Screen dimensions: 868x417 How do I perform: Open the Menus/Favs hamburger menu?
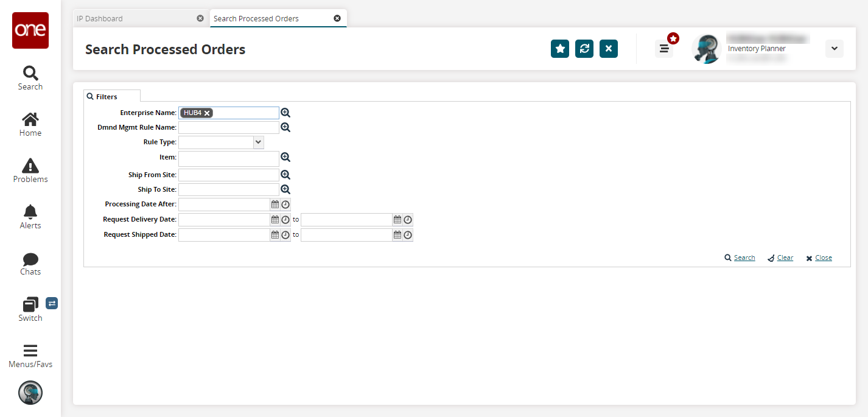pyautogui.click(x=30, y=356)
